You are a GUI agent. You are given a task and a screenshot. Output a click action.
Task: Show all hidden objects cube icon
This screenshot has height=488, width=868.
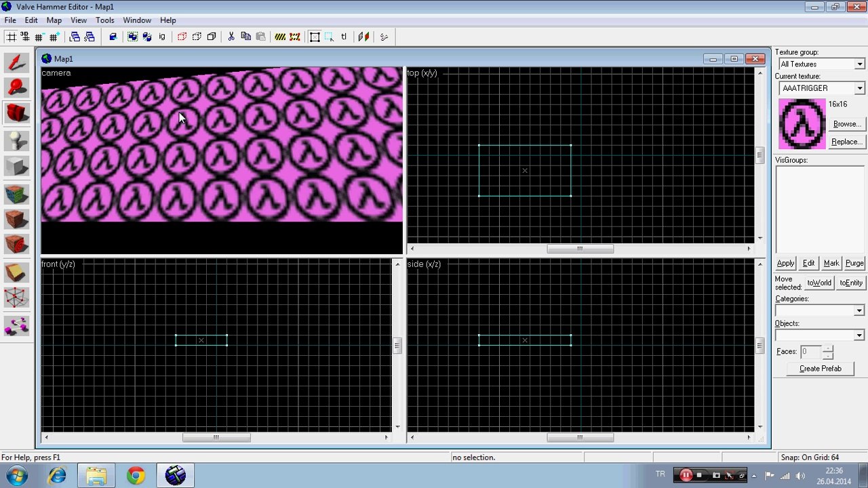(x=212, y=37)
